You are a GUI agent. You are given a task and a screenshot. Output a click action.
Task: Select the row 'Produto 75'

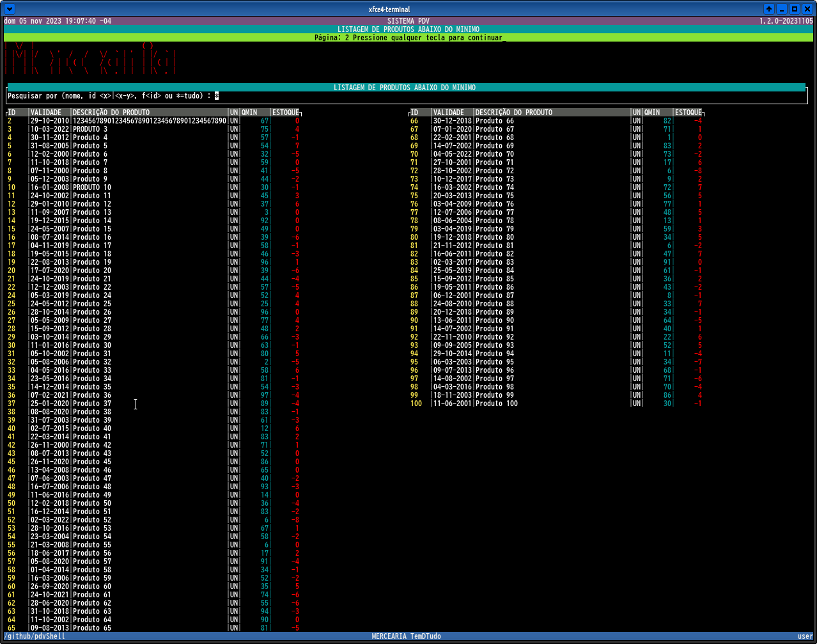point(556,196)
